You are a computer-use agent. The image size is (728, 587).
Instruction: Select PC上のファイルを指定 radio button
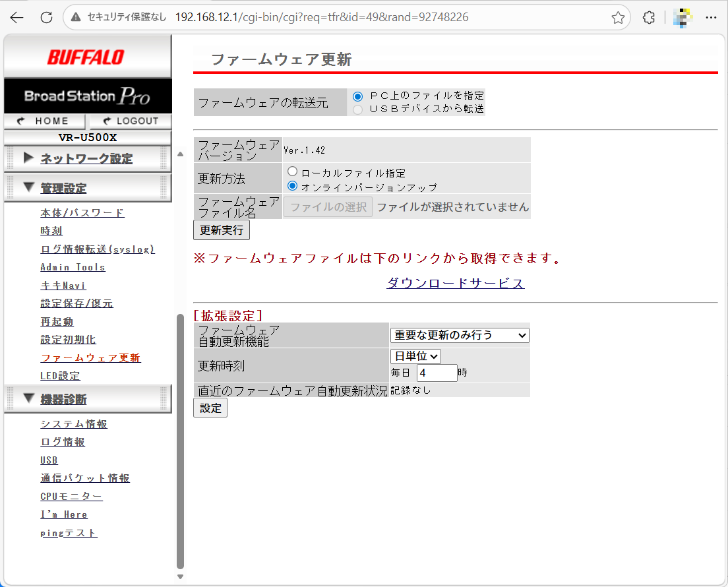[x=357, y=96]
